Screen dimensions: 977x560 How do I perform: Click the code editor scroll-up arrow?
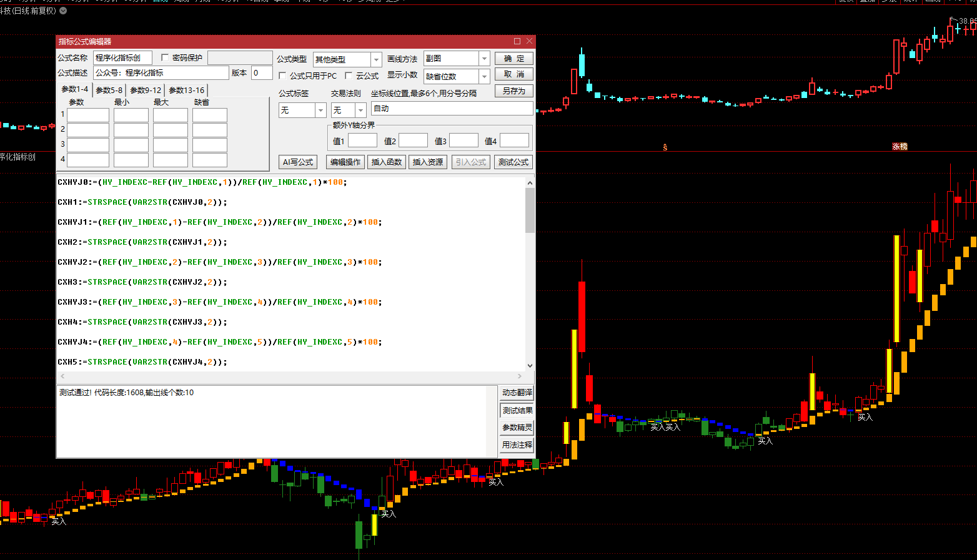point(530,183)
